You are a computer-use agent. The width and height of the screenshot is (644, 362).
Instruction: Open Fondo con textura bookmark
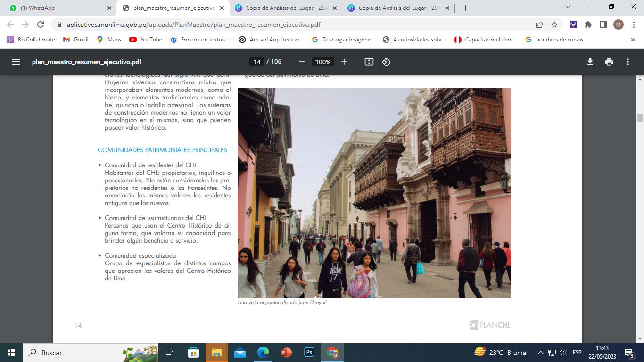[201, 40]
